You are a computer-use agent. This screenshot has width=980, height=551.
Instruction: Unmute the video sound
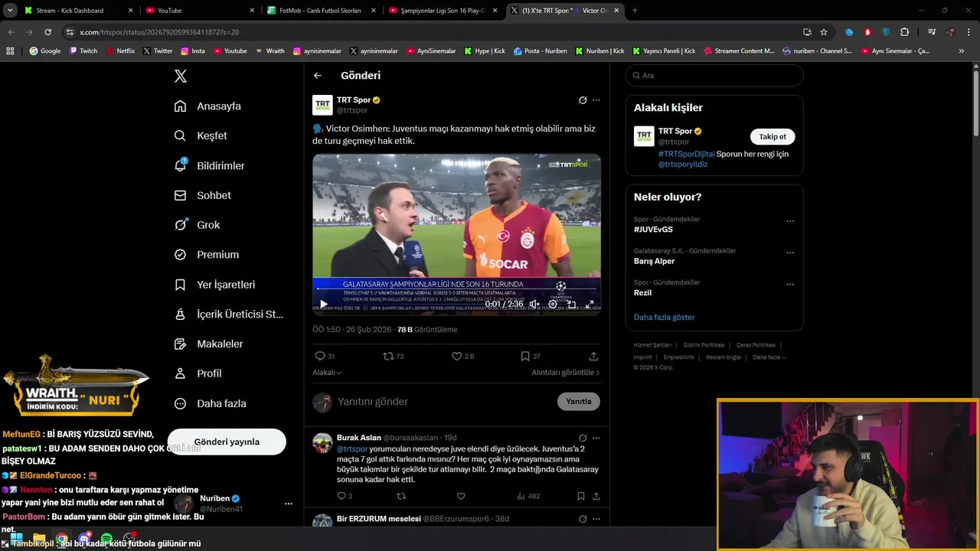[x=534, y=304]
